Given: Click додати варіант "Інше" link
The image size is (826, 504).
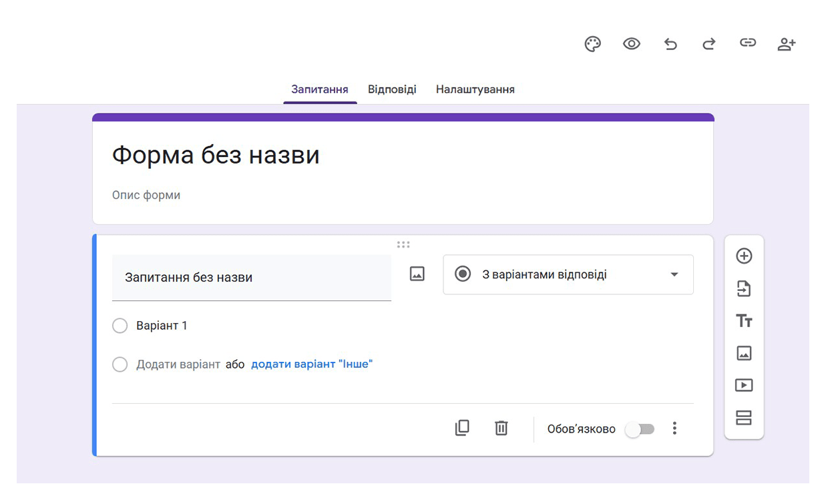Looking at the screenshot, I should click(x=311, y=364).
